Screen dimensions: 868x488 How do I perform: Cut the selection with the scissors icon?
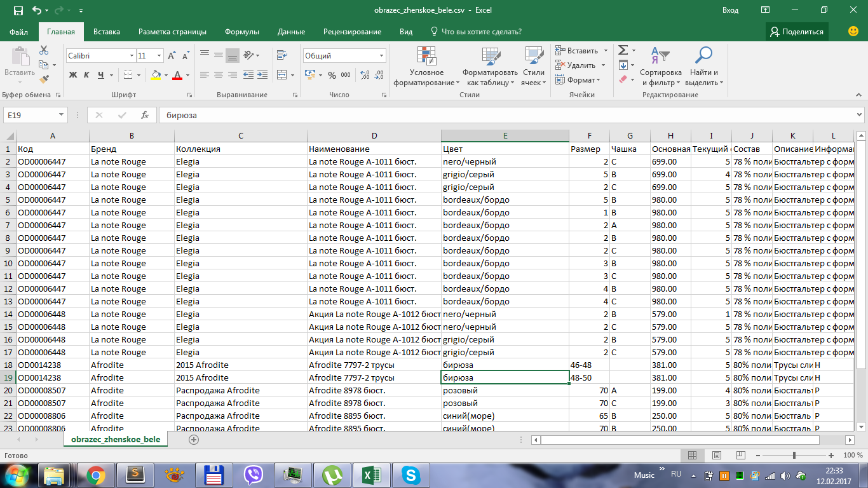(44, 50)
